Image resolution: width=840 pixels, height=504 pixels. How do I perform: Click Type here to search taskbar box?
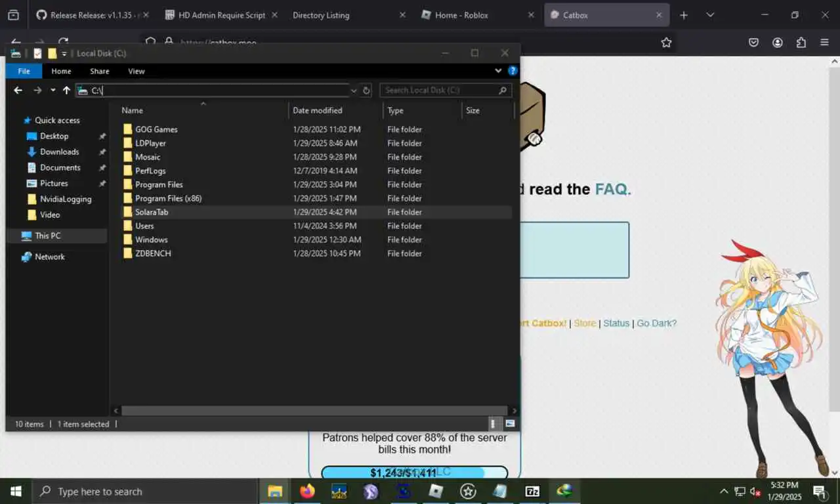pyautogui.click(x=144, y=491)
